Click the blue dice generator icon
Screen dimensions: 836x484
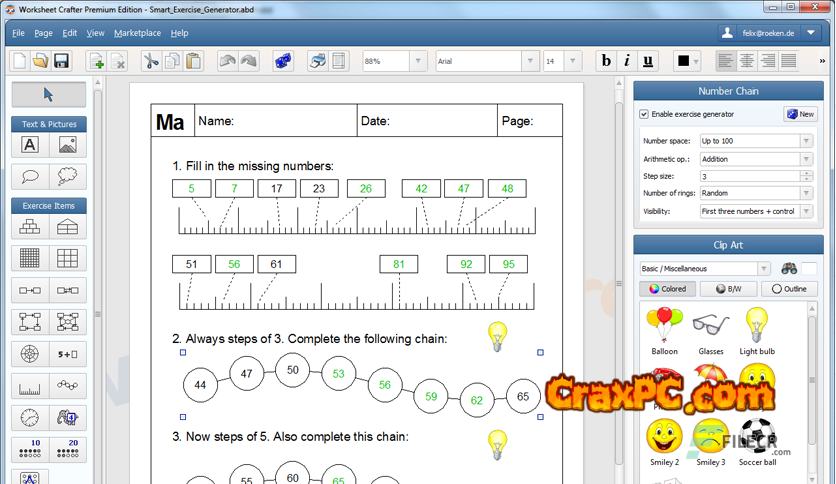(283, 61)
